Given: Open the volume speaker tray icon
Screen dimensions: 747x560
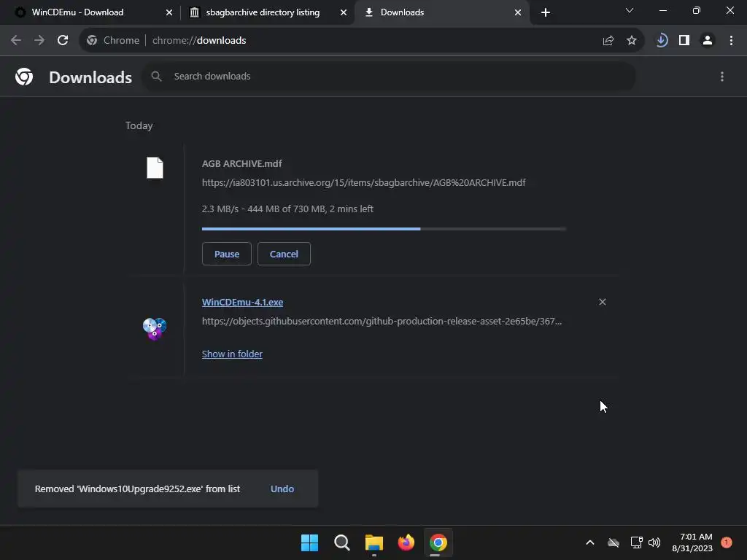Looking at the screenshot, I should click(654, 542).
